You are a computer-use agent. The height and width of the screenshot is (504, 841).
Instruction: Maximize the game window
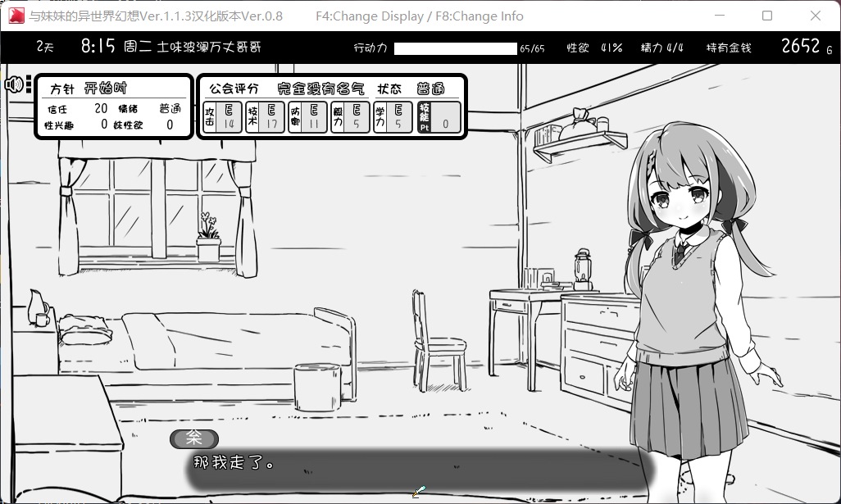click(x=767, y=16)
